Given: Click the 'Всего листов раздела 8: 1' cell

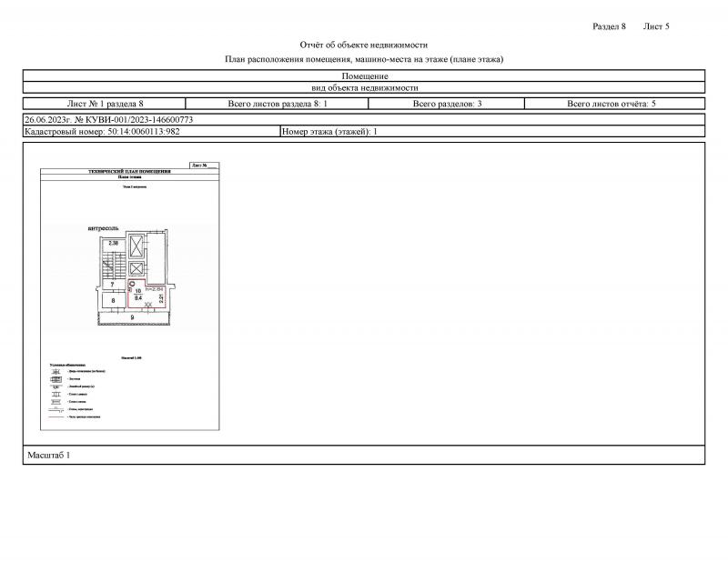Looking at the screenshot, I should pos(277,104).
